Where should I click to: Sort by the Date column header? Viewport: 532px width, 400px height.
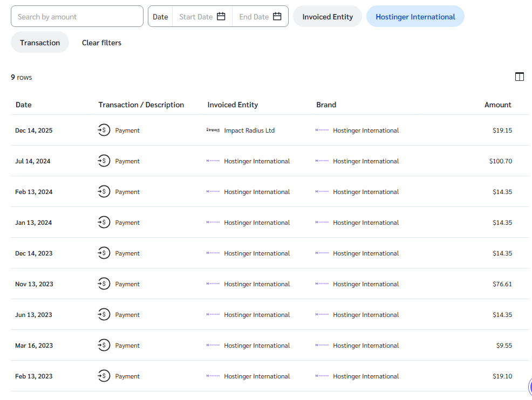tap(23, 105)
